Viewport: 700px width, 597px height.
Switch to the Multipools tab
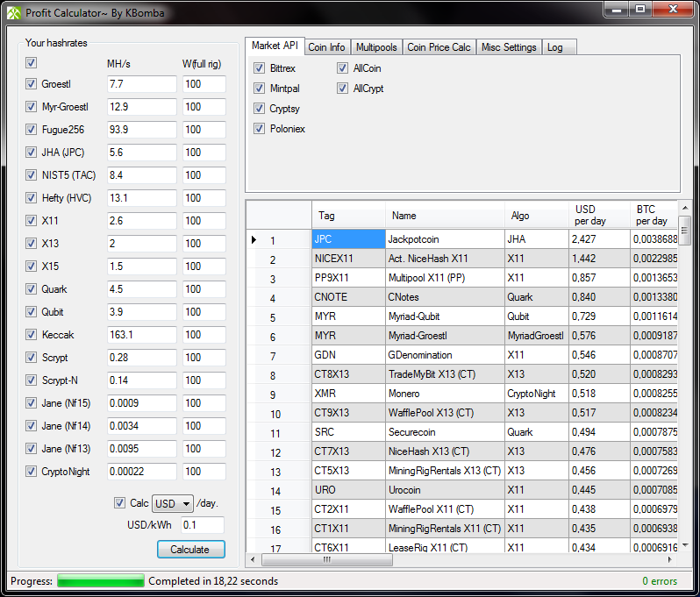point(376,47)
